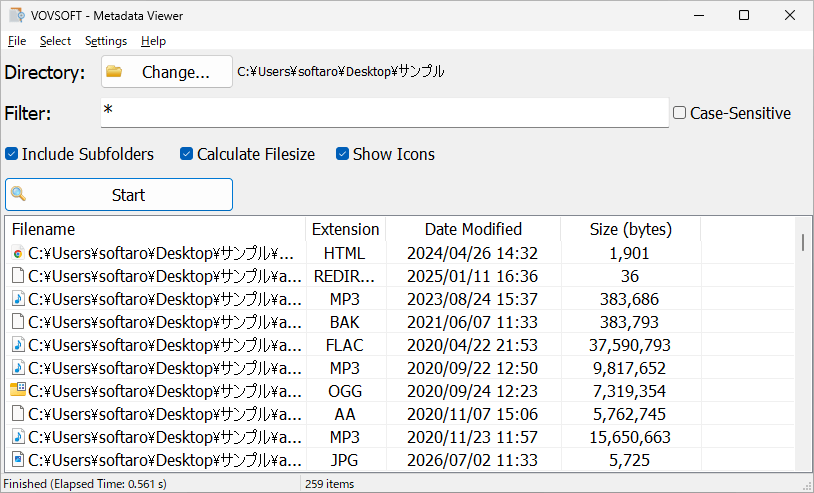Viewport: 814px width, 493px height.
Task: Click the resize grip in the status bar corner
Action: pos(806,486)
